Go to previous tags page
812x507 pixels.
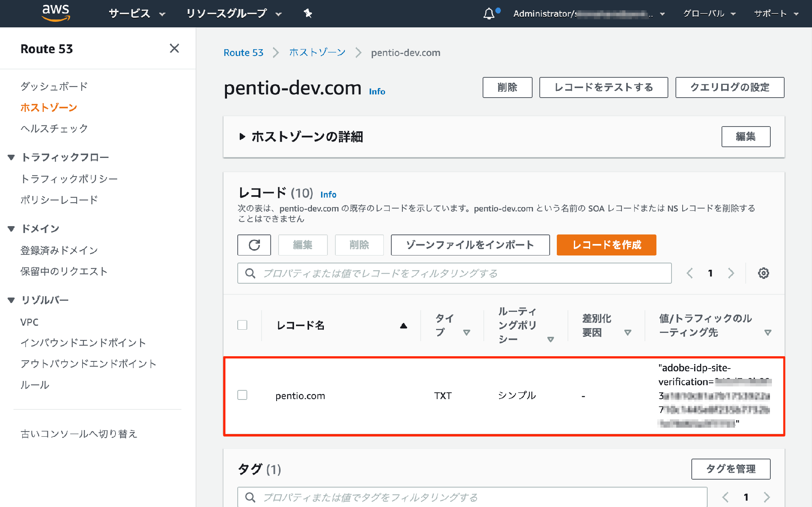(x=725, y=497)
